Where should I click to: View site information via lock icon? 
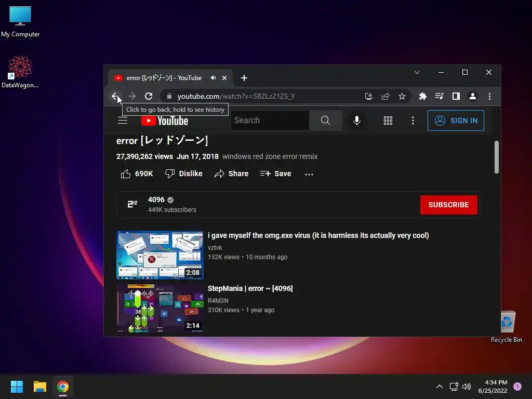169,96
